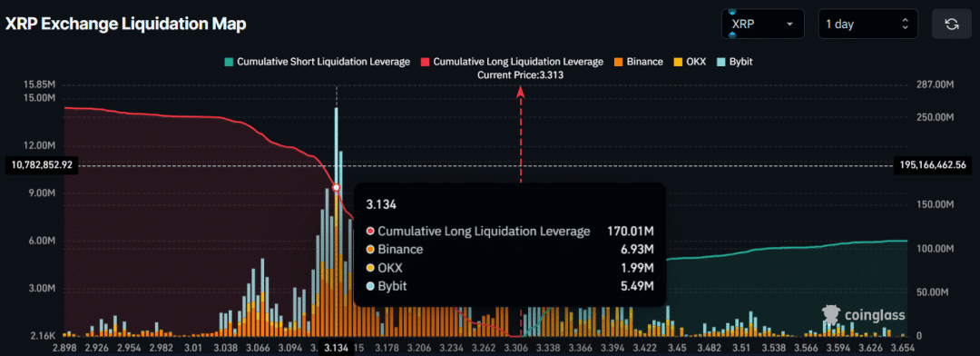Open the XRP coin dropdown
980x356 pixels.
point(762,25)
